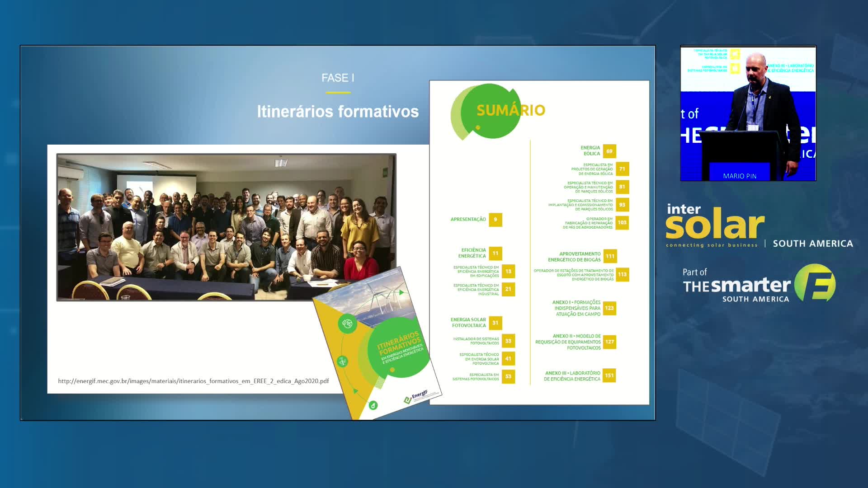This screenshot has width=868, height=488.
Task: Click 'Operador de Estações de Tratamento de Esgoto' entry
Action: point(574,275)
